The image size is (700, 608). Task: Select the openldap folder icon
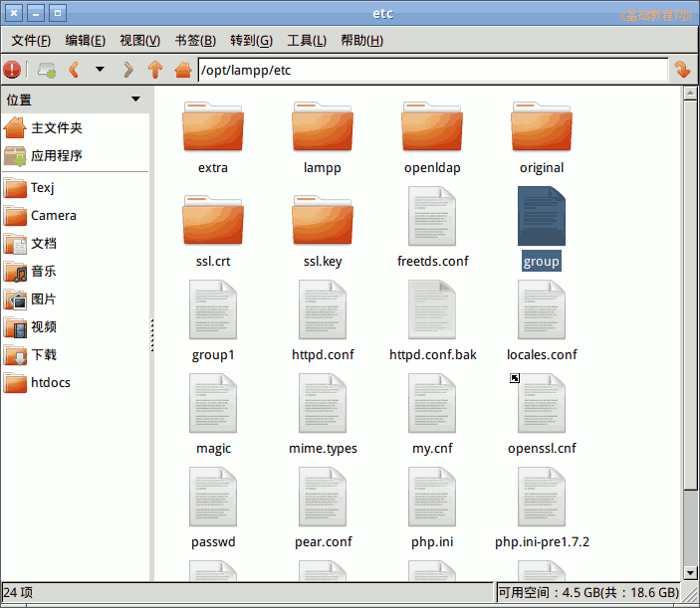coord(432,126)
